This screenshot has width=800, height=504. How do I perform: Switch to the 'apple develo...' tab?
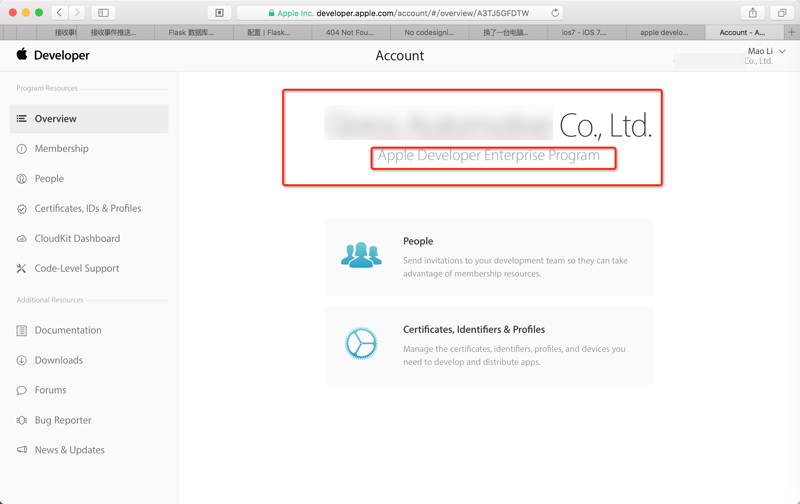click(664, 32)
